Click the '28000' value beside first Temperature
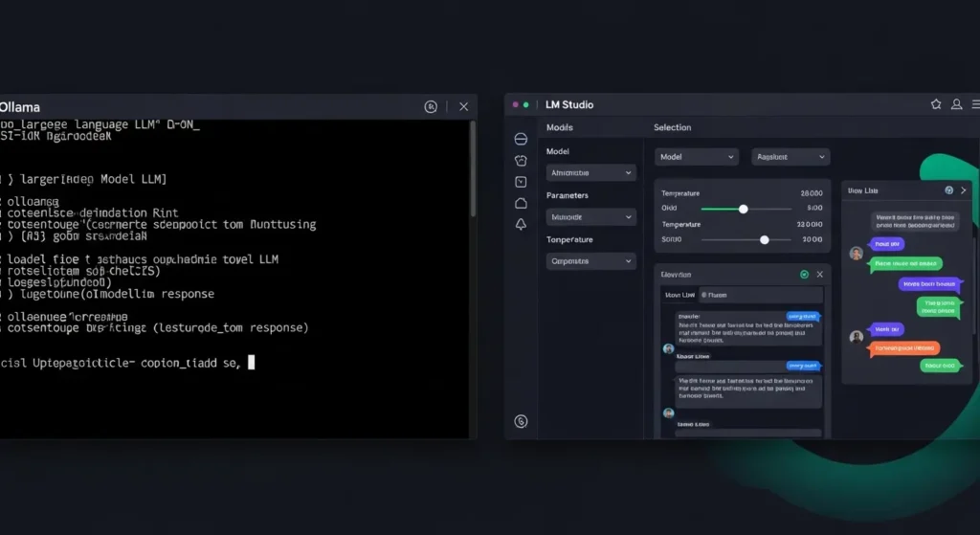Viewport: 980px width, 535px height. tap(812, 193)
